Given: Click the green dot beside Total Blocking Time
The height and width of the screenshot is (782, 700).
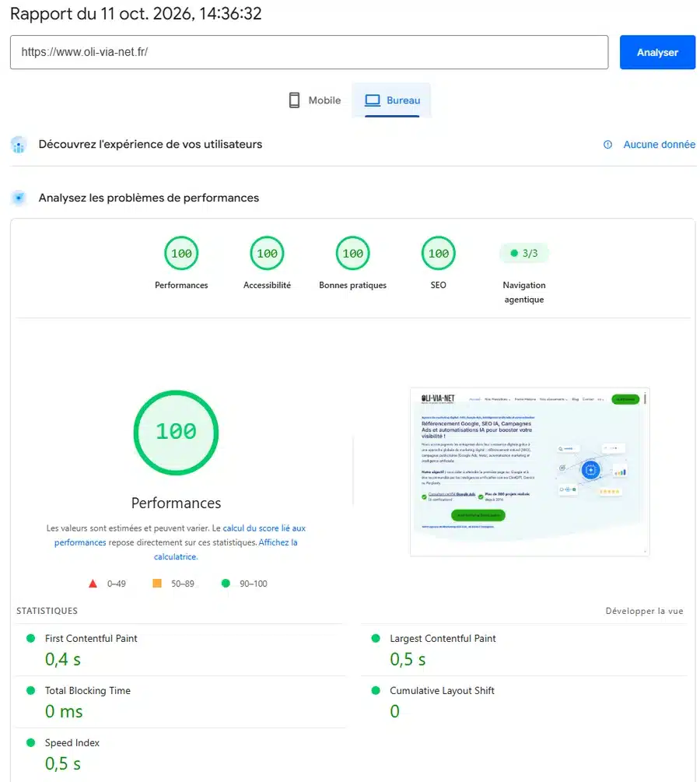Looking at the screenshot, I should click(31, 691).
